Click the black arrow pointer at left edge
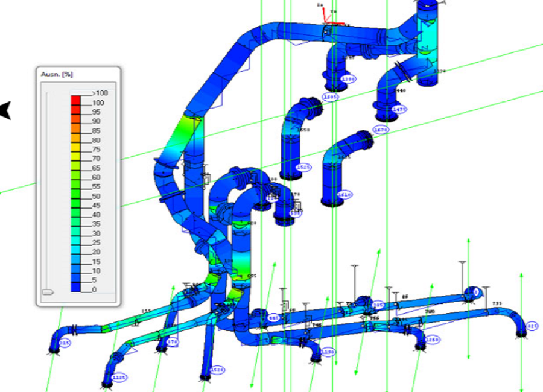This screenshot has height=392, width=543. coord(5,110)
